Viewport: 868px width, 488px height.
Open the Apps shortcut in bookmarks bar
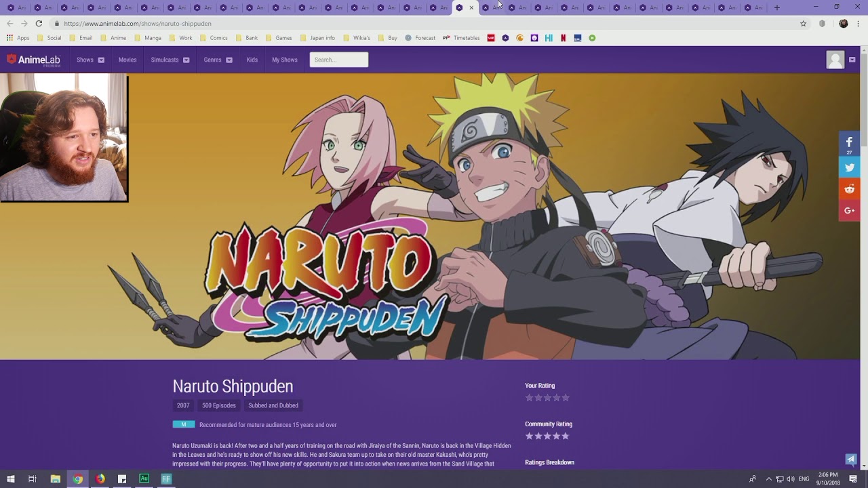(18, 38)
